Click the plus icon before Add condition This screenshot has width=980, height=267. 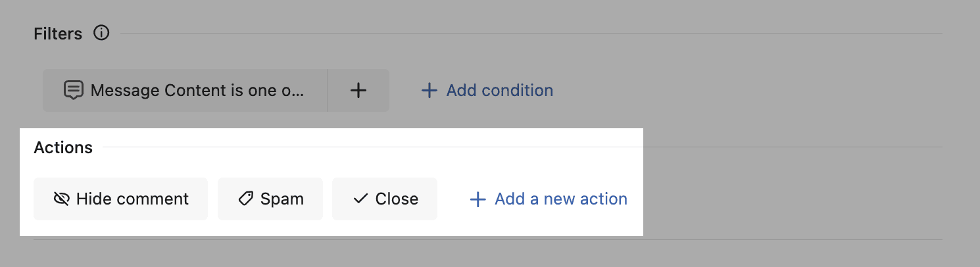[x=429, y=90]
